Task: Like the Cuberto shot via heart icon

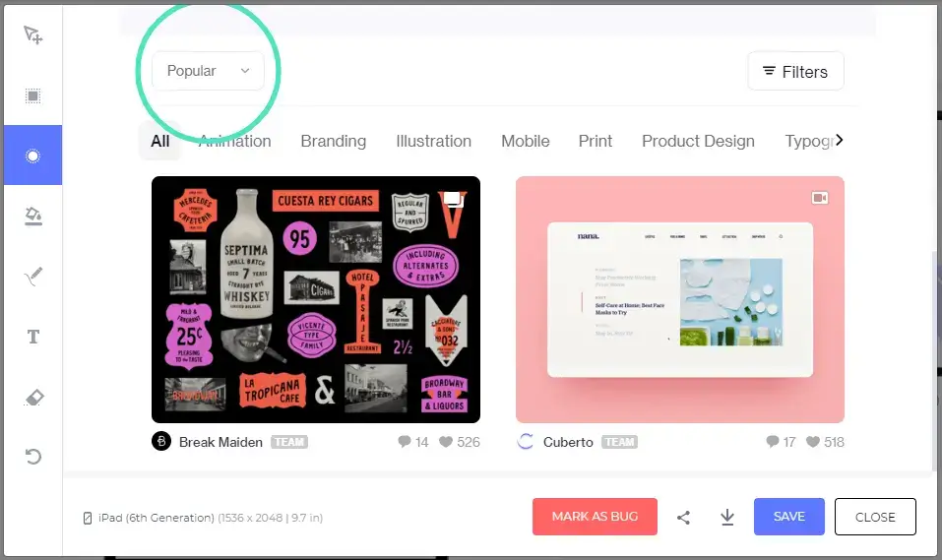Action: tap(813, 442)
